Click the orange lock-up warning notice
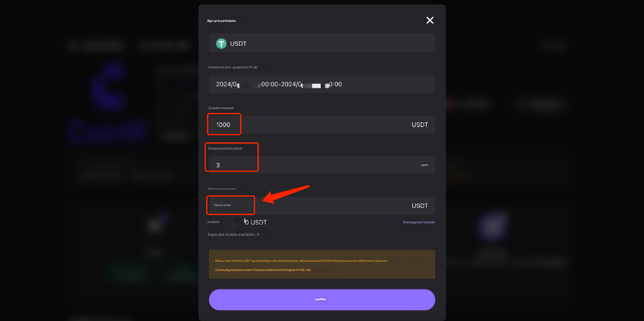This screenshot has width=644, height=321. click(x=321, y=264)
